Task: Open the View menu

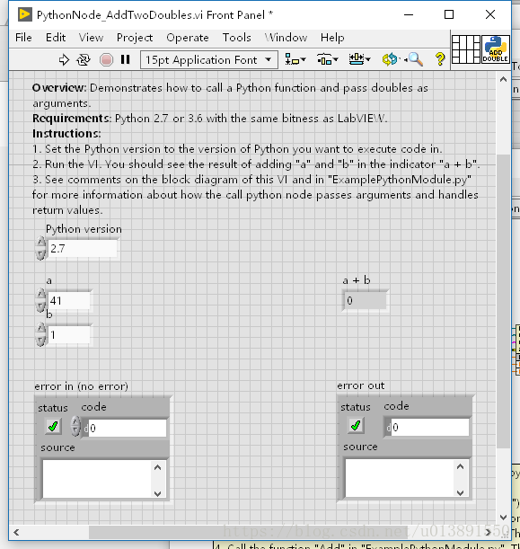Action: coord(91,37)
